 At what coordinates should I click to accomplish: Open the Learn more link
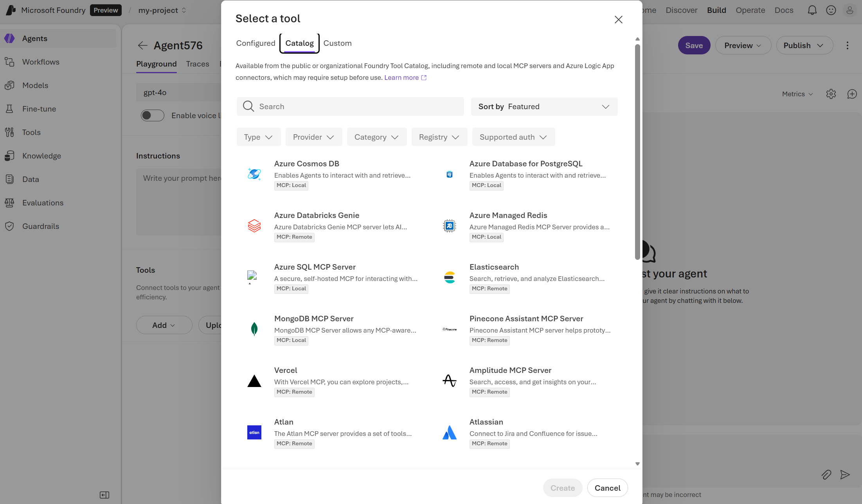(401, 77)
